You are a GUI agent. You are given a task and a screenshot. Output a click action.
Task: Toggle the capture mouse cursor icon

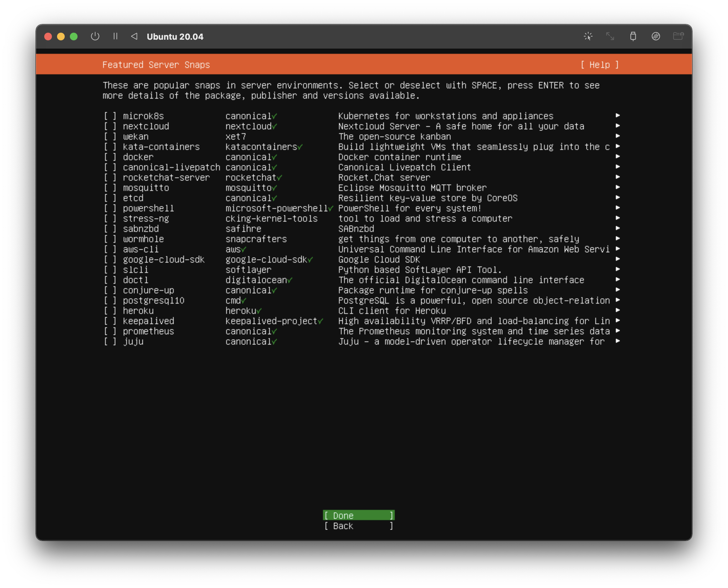coord(588,36)
